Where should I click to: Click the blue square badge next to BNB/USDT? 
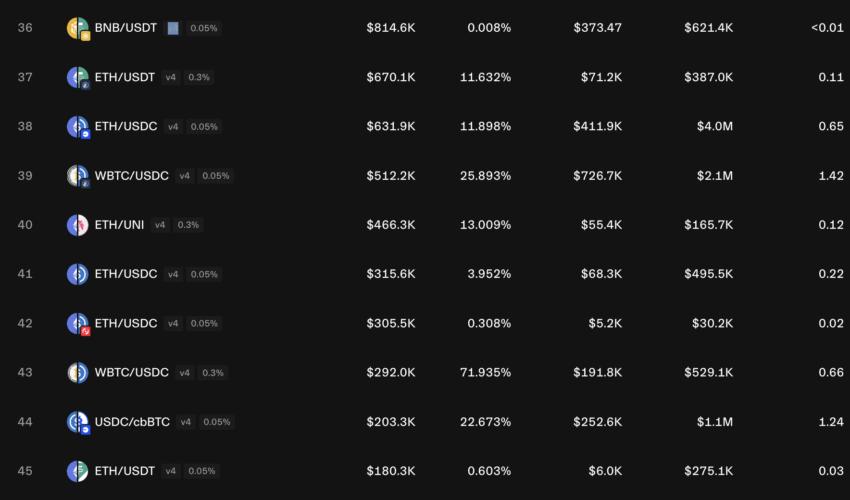[x=173, y=28]
